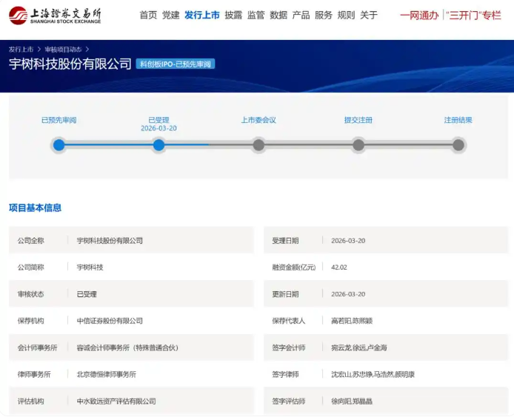
Task: Click the 提交注册 stage label
Action: coord(358,120)
